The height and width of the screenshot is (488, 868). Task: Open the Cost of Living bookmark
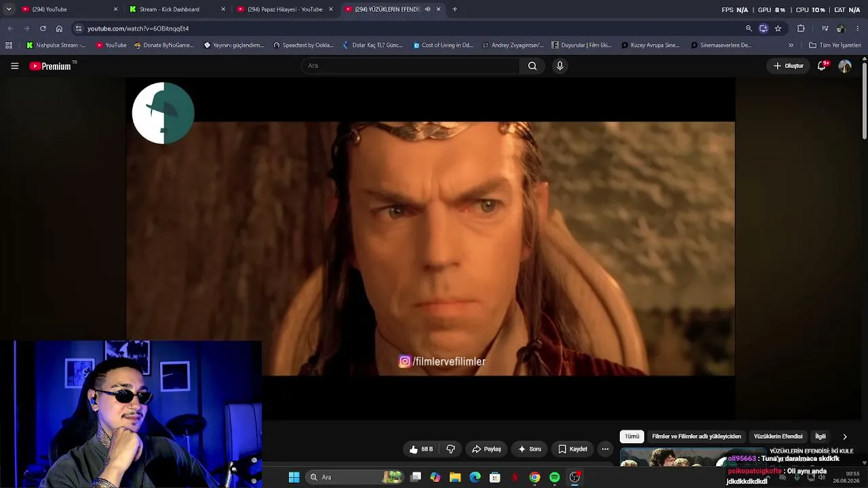click(x=443, y=45)
